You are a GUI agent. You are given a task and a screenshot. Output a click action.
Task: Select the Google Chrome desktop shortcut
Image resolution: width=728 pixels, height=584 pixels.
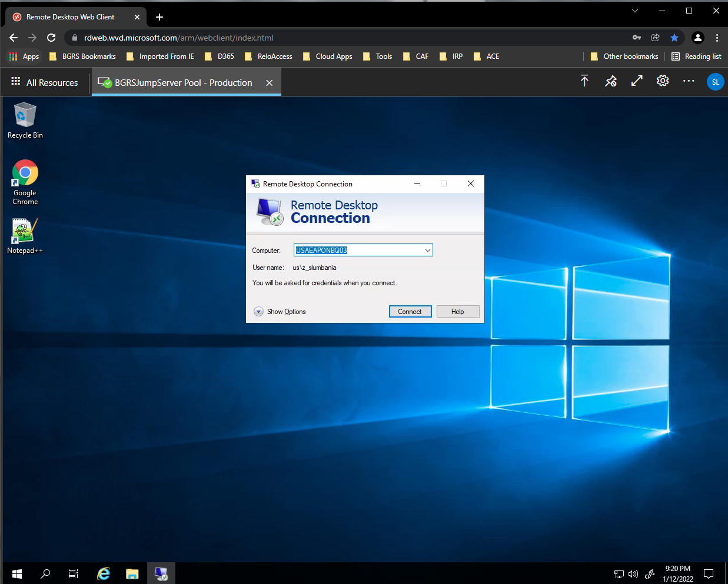pos(25,182)
